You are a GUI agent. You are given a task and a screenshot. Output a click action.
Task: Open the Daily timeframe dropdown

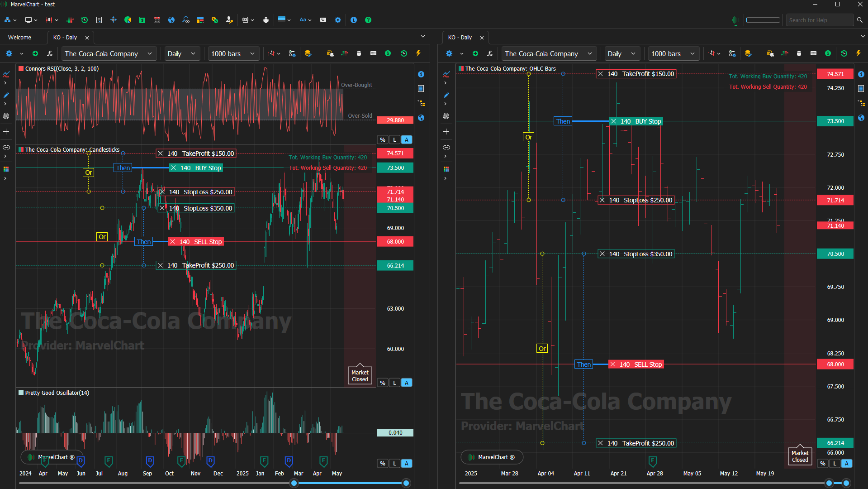tap(181, 53)
